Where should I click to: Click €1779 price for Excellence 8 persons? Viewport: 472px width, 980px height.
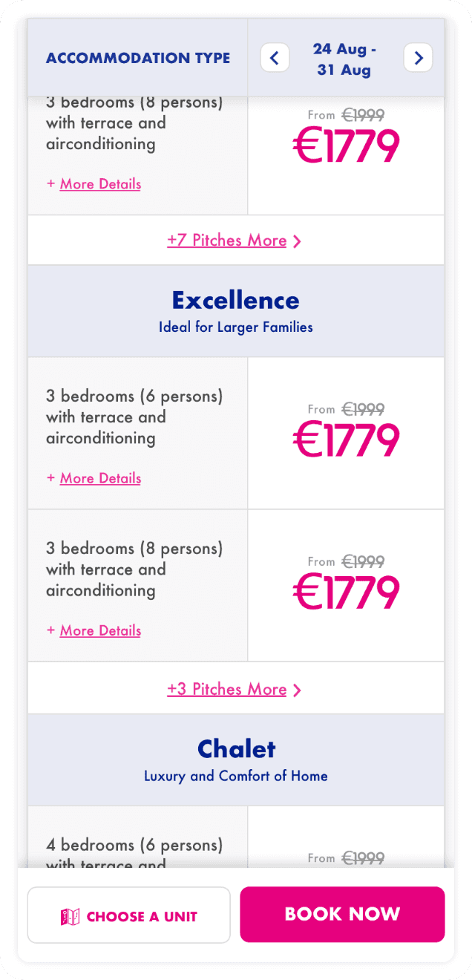(x=346, y=592)
